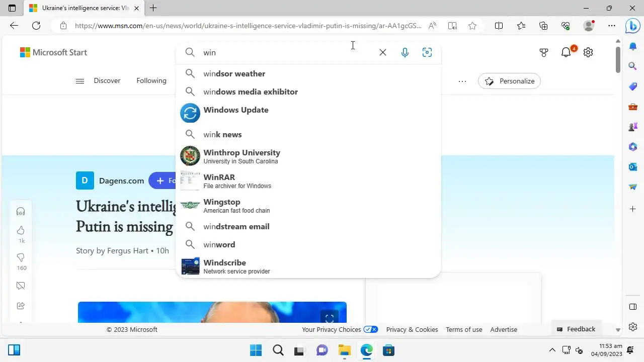The width and height of the screenshot is (644, 362).
Task: Open Read aloud icon in address bar
Action: pyautogui.click(x=432, y=26)
